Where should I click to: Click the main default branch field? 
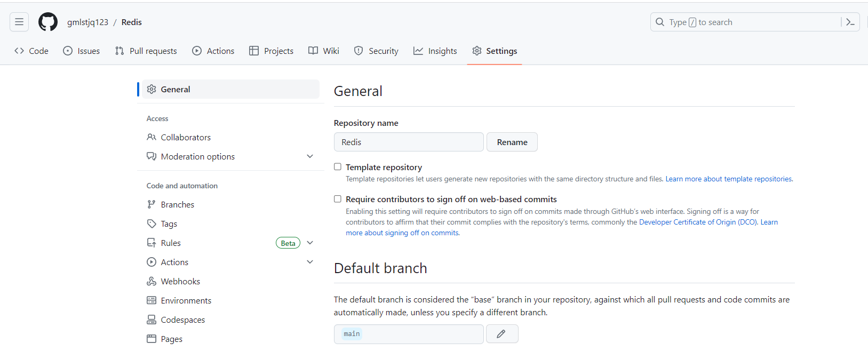pyautogui.click(x=409, y=334)
